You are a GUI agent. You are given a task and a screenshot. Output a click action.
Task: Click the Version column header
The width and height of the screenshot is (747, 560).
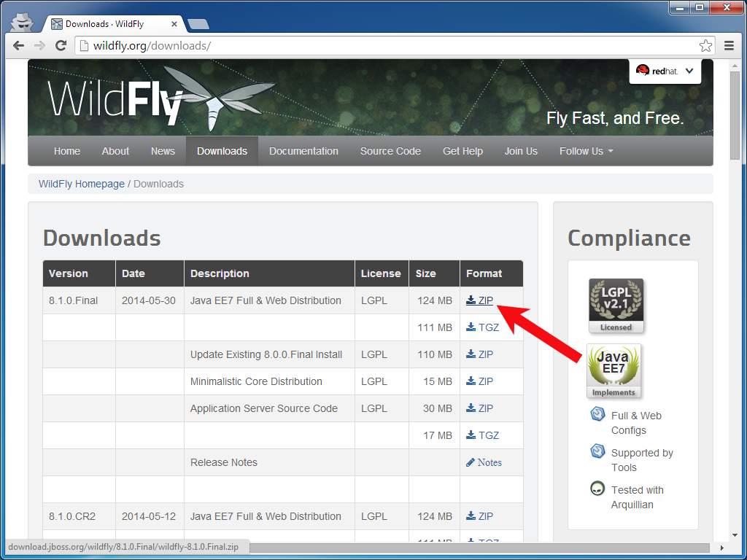point(79,273)
